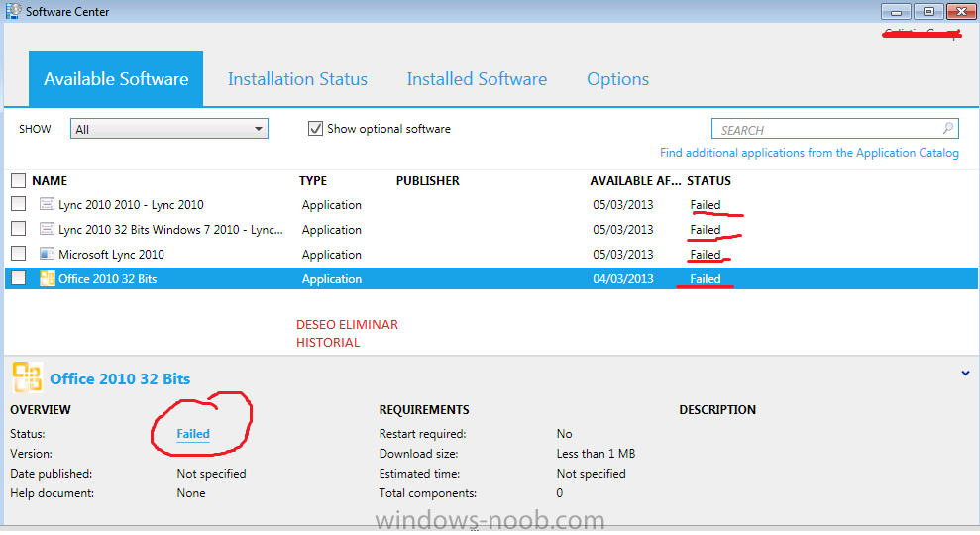This screenshot has width=980, height=535.
Task: Sort by the AVAILABLE AF... column header
Action: [x=635, y=181]
